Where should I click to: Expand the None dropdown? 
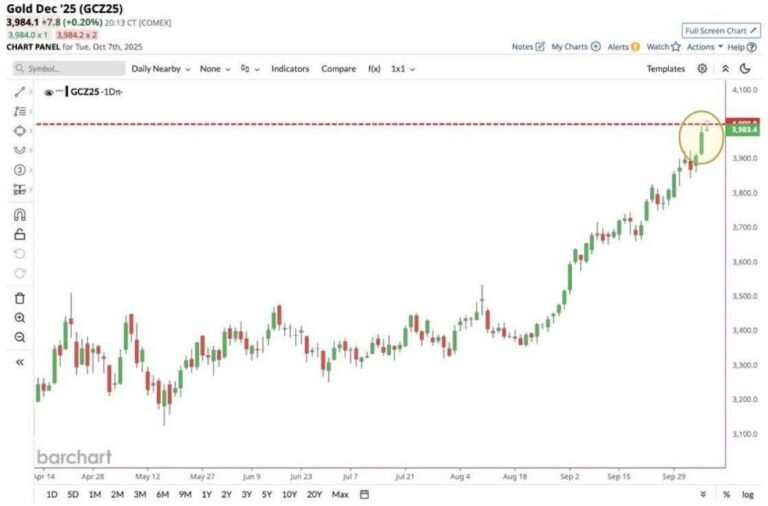pos(215,69)
